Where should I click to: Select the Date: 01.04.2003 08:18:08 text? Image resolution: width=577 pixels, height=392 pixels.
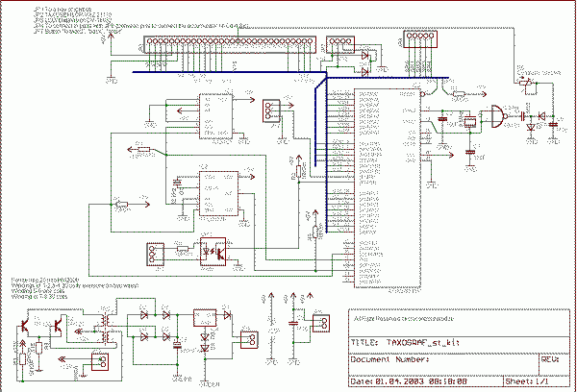pyautogui.click(x=409, y=381)
